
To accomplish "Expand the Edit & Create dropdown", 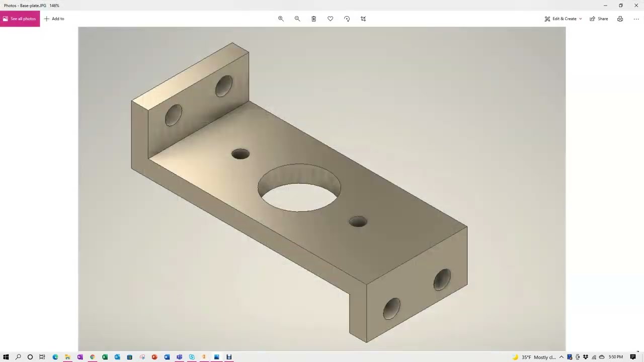I will tap(563, 19).
